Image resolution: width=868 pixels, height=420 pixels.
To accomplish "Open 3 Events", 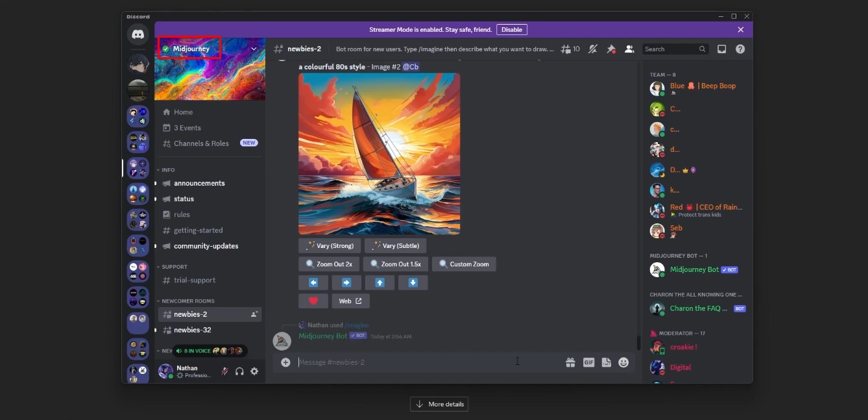I will (x=209, y=128).
